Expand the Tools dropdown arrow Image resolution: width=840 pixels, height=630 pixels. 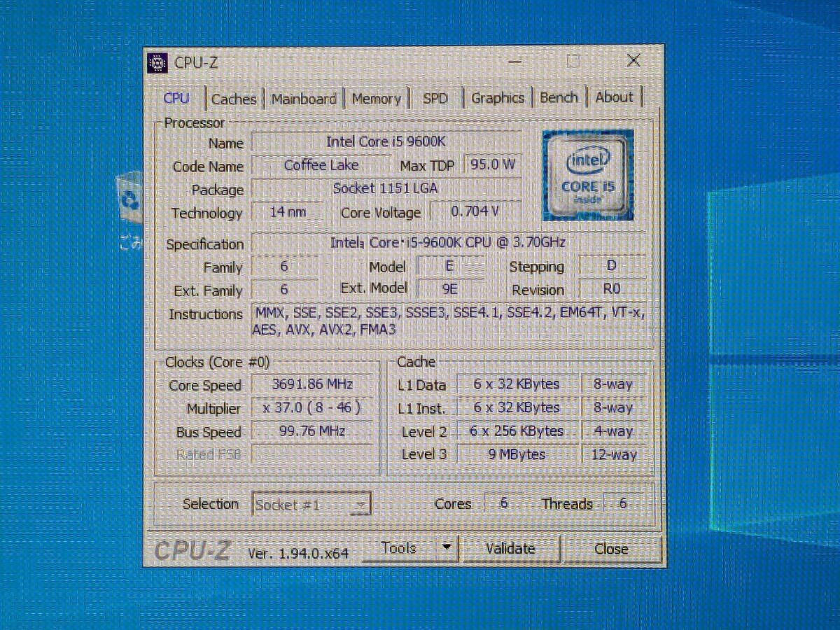tap(447, 548)
